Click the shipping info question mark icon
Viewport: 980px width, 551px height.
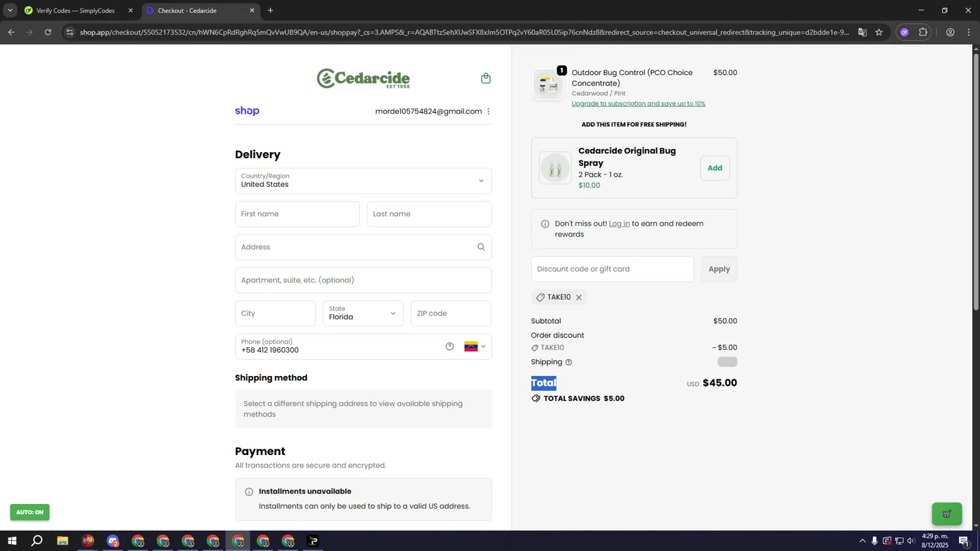pos(568,362)
